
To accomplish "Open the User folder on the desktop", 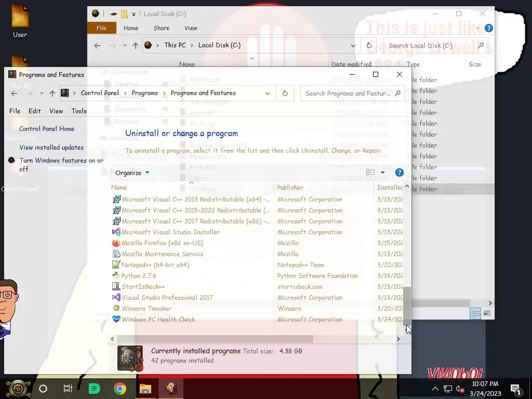I will (20, 20).
